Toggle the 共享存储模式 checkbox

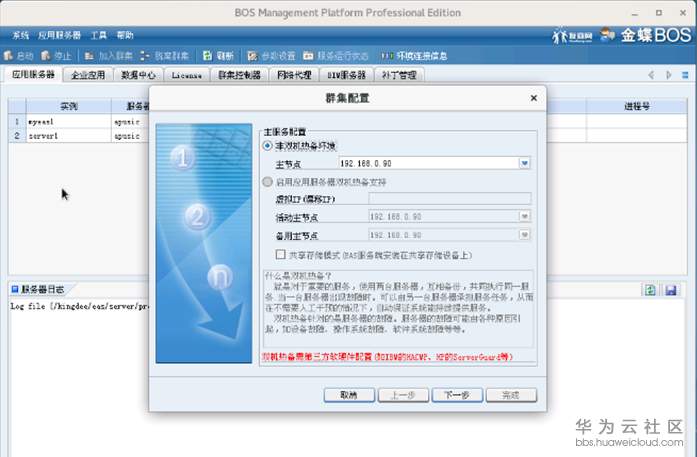coord(280,254)
